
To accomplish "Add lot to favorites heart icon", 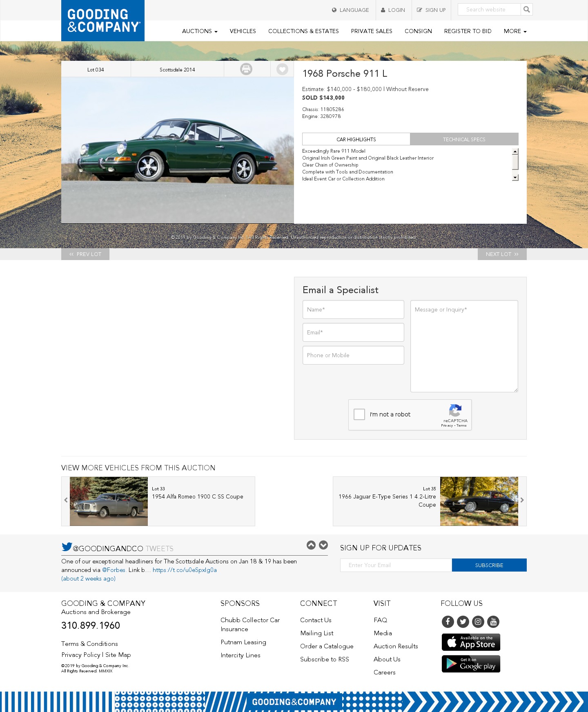I will (x=282, y=69).
